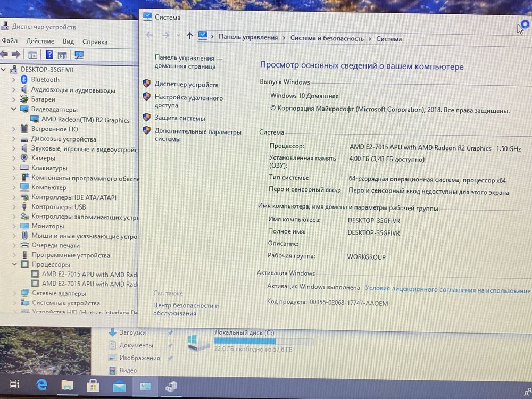Open Центр безопасности и обслуживания link
Screen dimensions: 532x399
(x=186, y=309)
